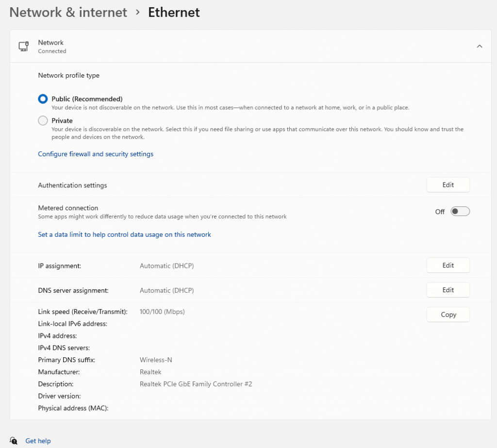This screenshot has height=448, width=497.
Task: Edit the Authentication settings
Action: point(447,184)
